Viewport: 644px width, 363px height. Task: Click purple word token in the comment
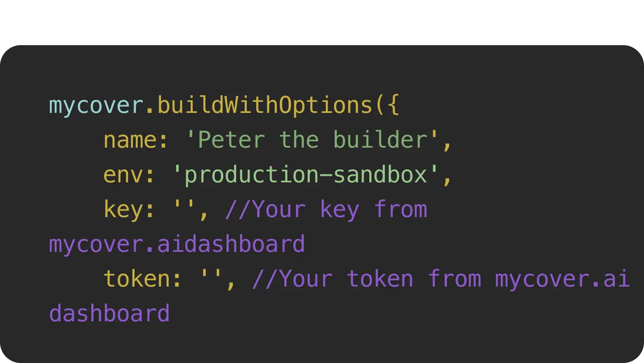point(380,279)
